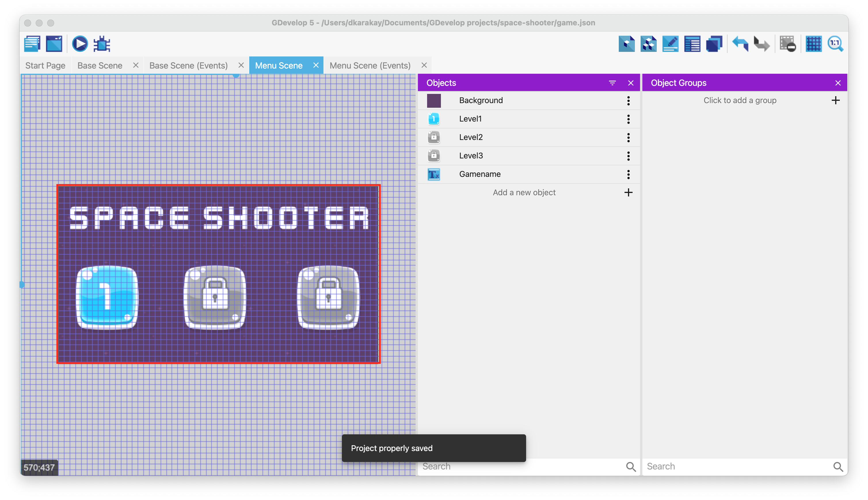Select the Background purple color thumbnail
This screenshot has height=500, width=868.
click(x=434, y=101)
